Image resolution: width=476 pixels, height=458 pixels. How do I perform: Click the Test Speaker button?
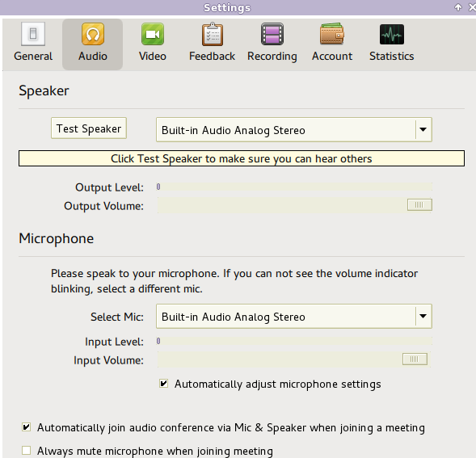click(x=89, y=128)
